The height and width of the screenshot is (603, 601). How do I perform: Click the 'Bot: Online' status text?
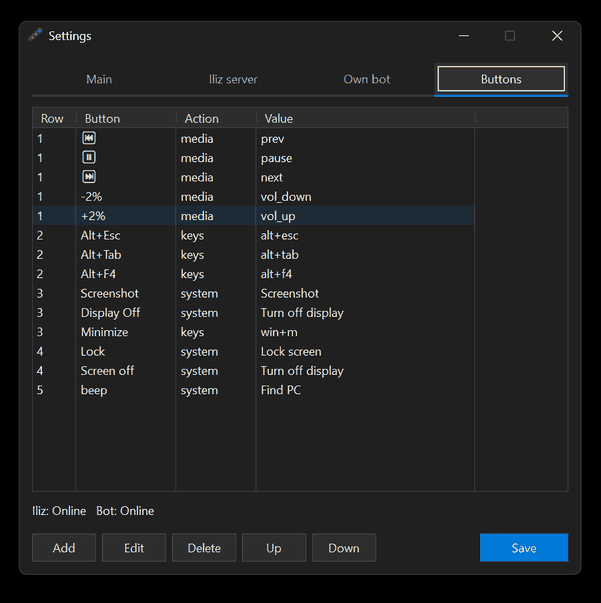click(x=125, y=511)
